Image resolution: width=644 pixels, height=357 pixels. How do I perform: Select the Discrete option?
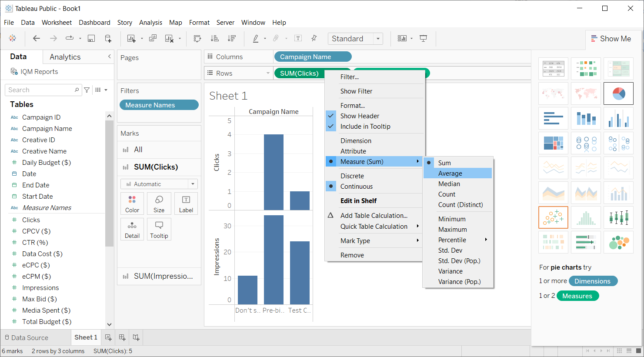coord(352,176)
